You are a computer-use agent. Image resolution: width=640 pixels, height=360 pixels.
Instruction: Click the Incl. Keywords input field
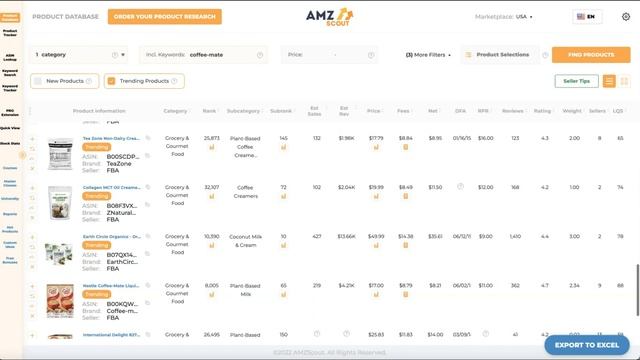coord(203,55)
